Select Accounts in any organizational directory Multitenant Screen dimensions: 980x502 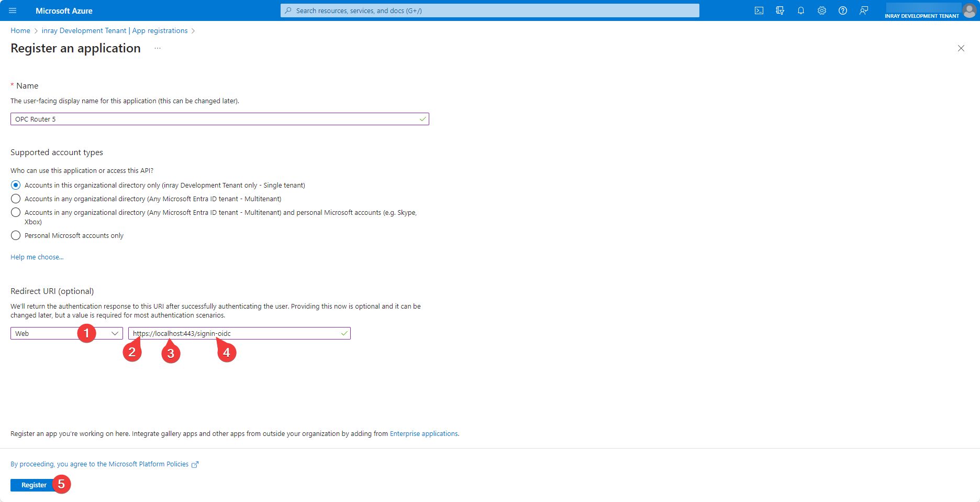(x=16, y=199)
